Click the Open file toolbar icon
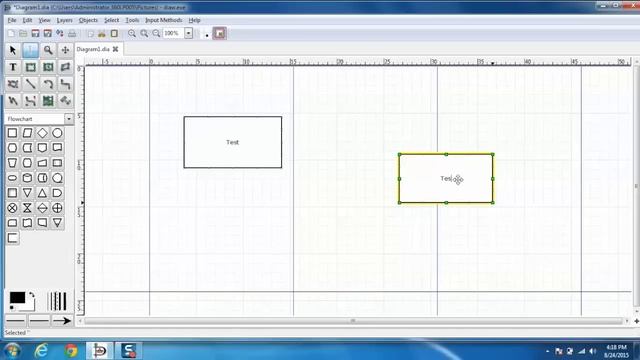The height and width of the screenshot is (360, 640). (x=23, y=33)
